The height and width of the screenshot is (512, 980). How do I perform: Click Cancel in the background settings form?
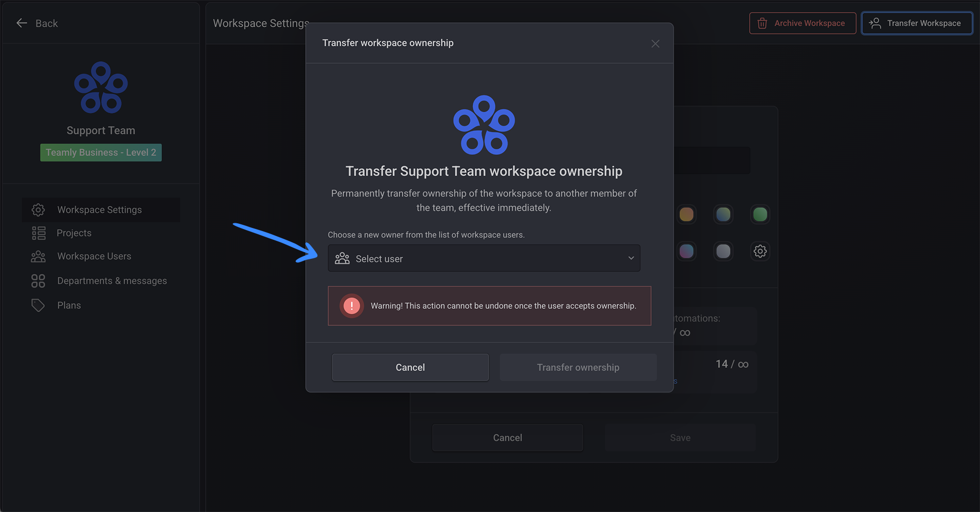tap(508, 438)
